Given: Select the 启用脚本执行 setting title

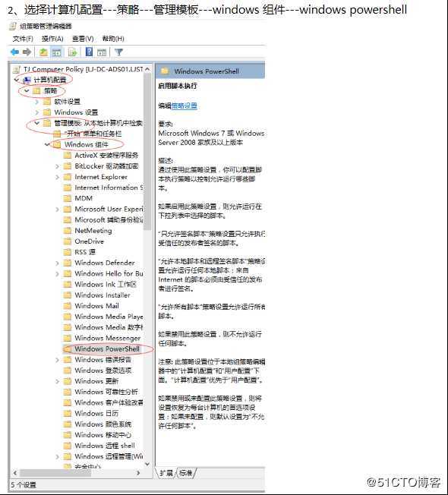Looking at the screenshot, I should (x=178, y=86).
